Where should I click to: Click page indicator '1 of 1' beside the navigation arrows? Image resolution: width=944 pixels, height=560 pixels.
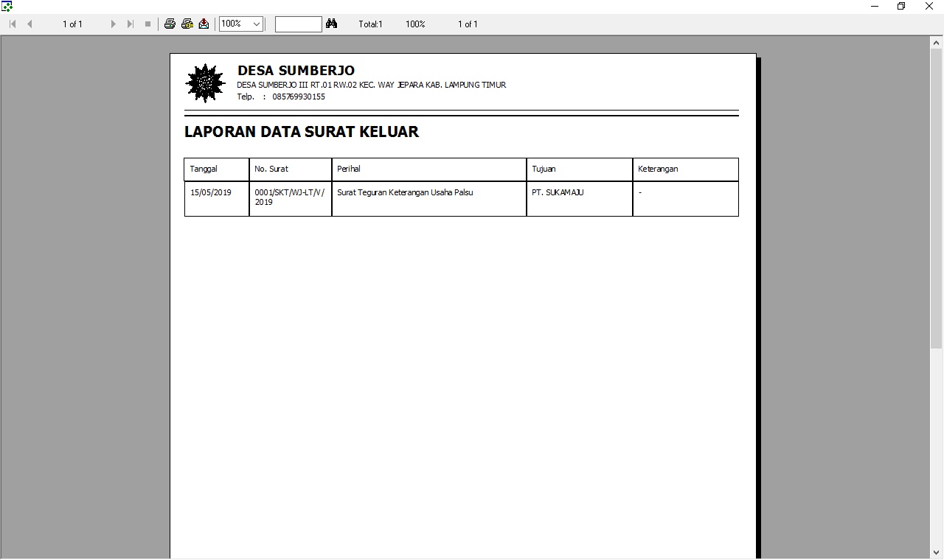pos(72,24)
